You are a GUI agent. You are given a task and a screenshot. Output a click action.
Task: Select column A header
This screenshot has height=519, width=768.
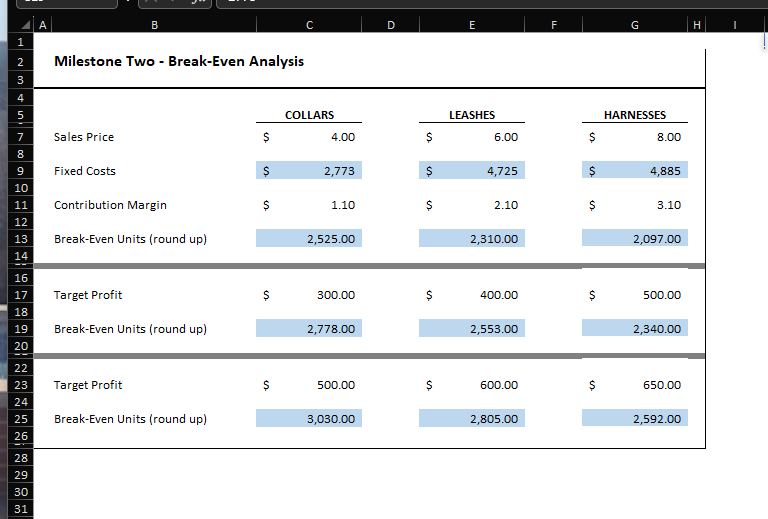(x=43, y=25)
